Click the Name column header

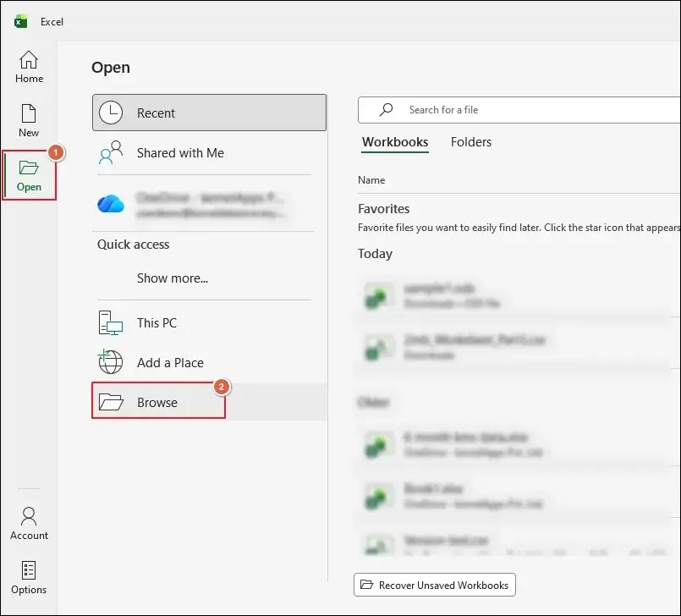click(x=371, y=180)
